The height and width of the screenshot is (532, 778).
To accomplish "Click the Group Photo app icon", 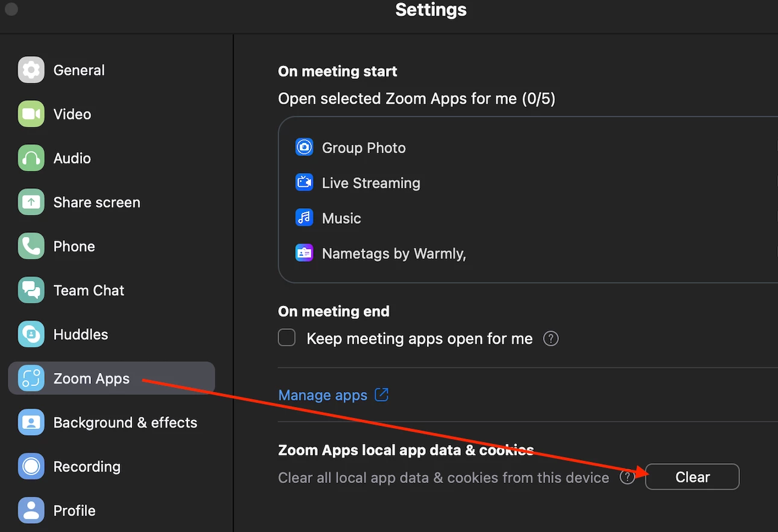I will pos(304,147).
